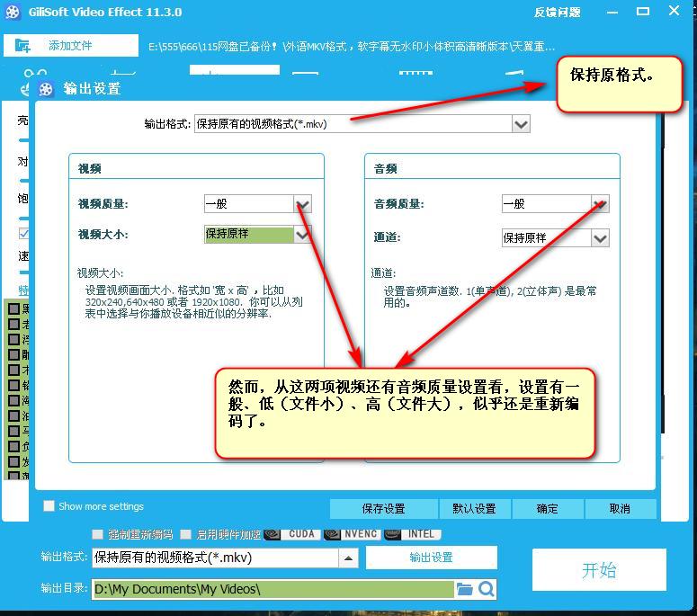Enable the force re-encode checkbox
The height and width of the screenshot is (616, 697).
tap(97, 534)
